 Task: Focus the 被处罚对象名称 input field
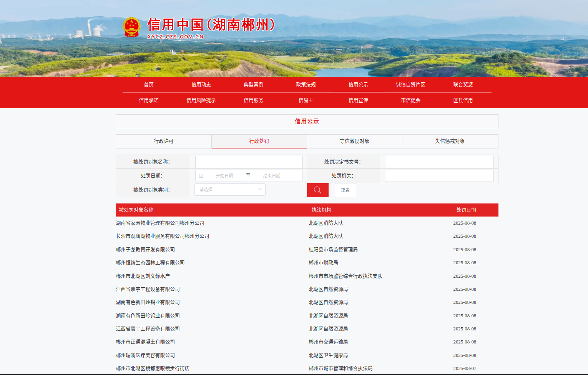pyautogui.click(x=249, y=162)
